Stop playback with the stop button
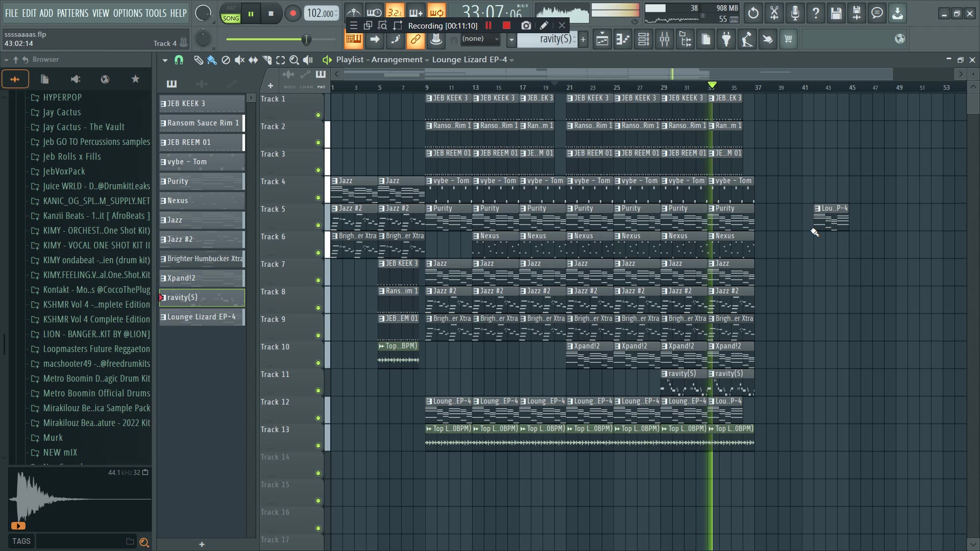 tap(271, 14)
